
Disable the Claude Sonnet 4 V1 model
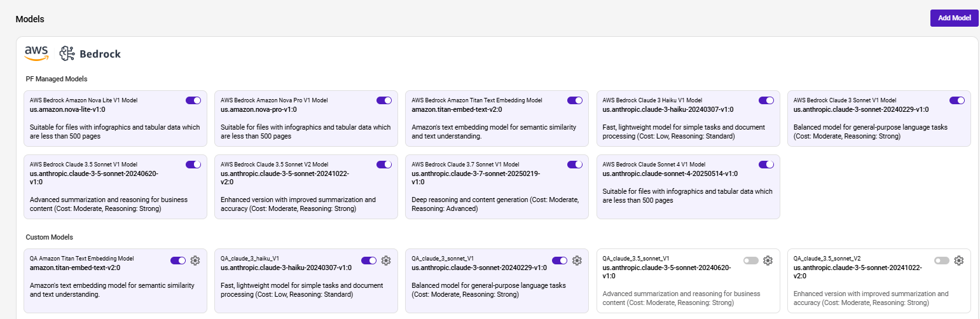(x=766, y=165)
